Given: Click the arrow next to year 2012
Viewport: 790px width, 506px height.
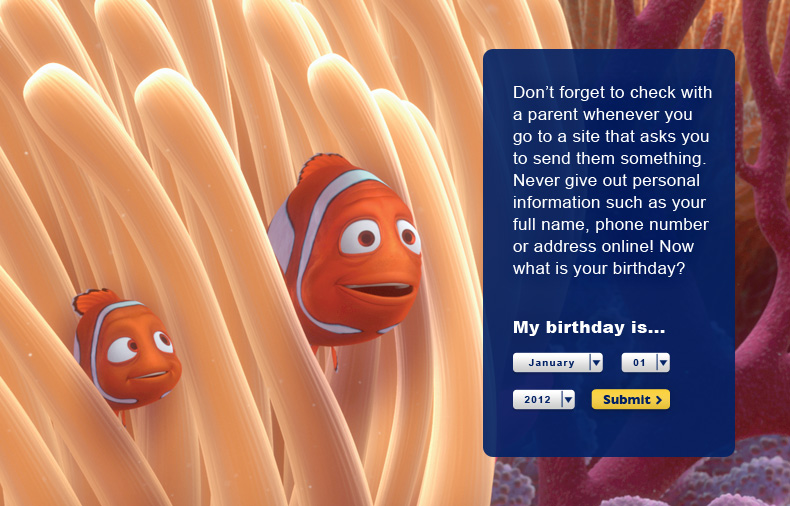Looking at the screenshot, I should [x=568, y=400].
